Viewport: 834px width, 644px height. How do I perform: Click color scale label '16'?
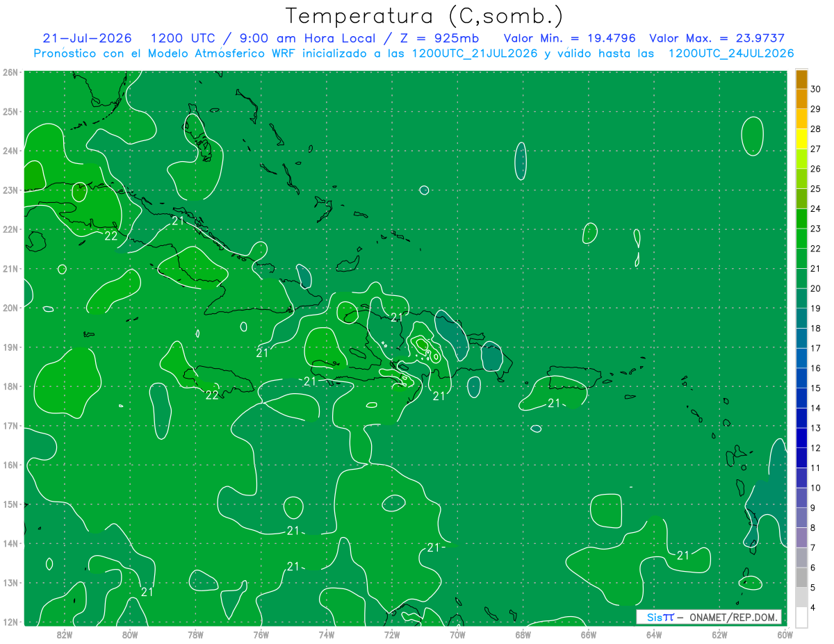[815, 368]
